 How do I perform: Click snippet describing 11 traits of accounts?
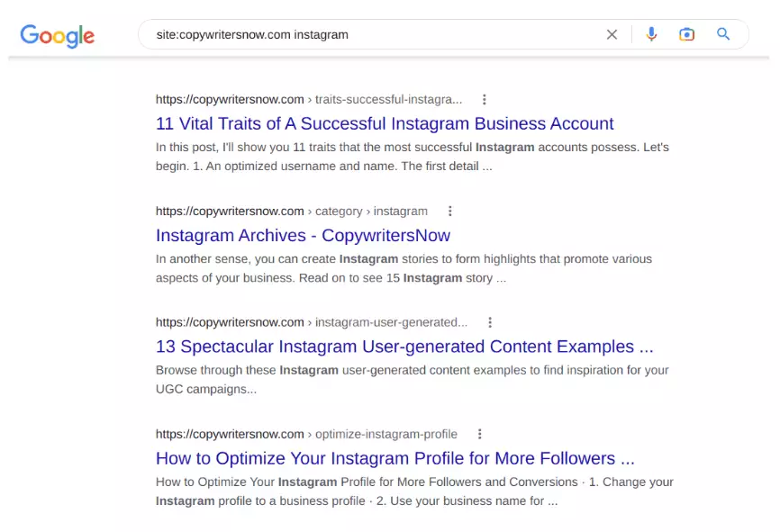pos(412,157)
